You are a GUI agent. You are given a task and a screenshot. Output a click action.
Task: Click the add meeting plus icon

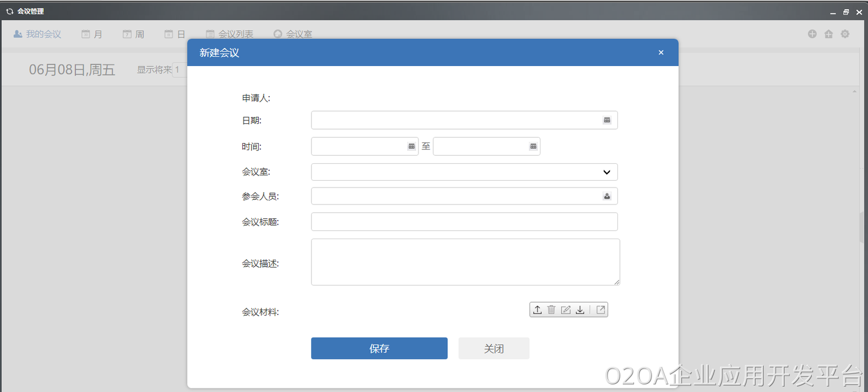[812, 34]
